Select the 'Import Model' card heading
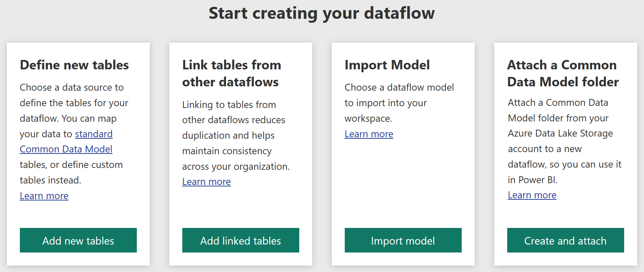Image resolution: width=644 pixels, height=272 pixels. tap(387, 65)
